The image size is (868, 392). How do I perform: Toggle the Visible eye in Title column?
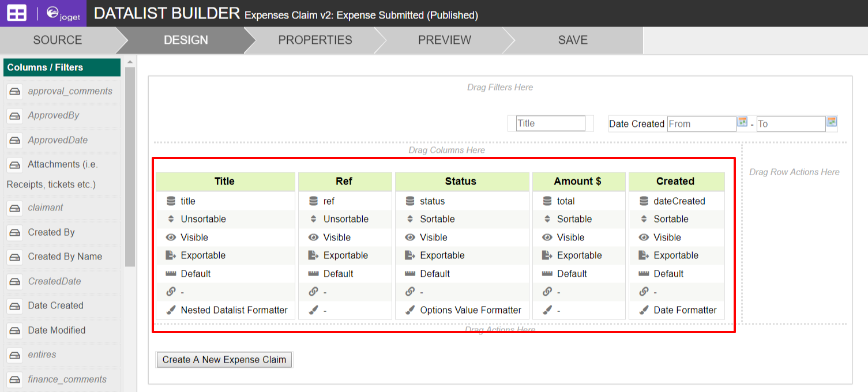pyautogui.click(x=171, y=238)
